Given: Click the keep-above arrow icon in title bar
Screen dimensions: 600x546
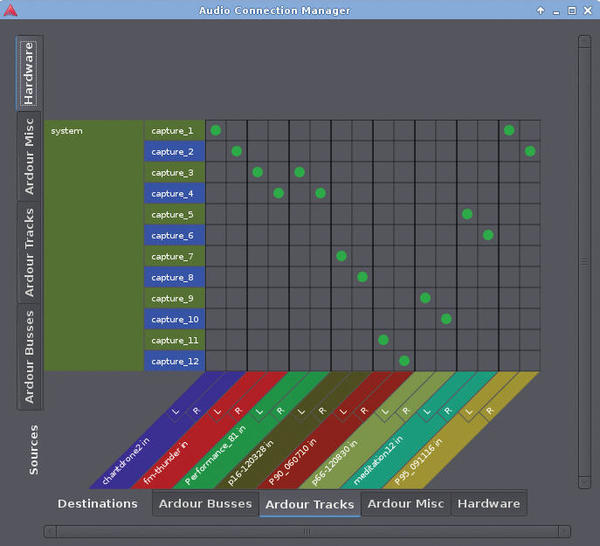Looking at the screenshot, I should (x=540, y=10).
